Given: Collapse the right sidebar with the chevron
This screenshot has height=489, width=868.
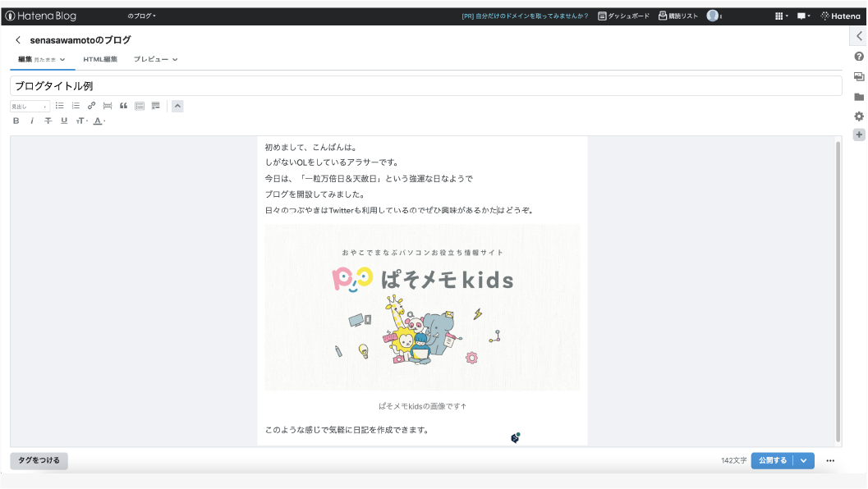Looking at the screenshot, I should click(x=859, y=36).
